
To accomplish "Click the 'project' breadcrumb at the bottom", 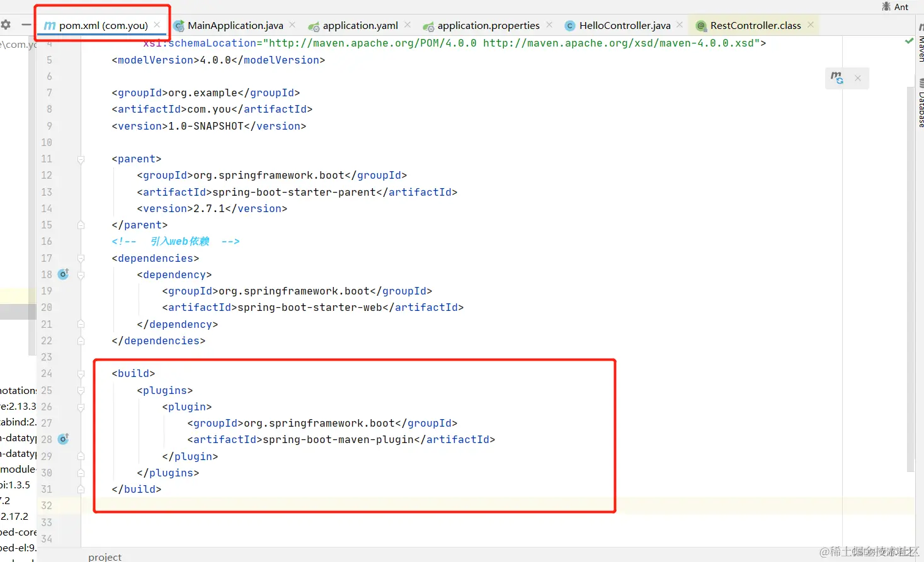I will (x=105, y=557).
